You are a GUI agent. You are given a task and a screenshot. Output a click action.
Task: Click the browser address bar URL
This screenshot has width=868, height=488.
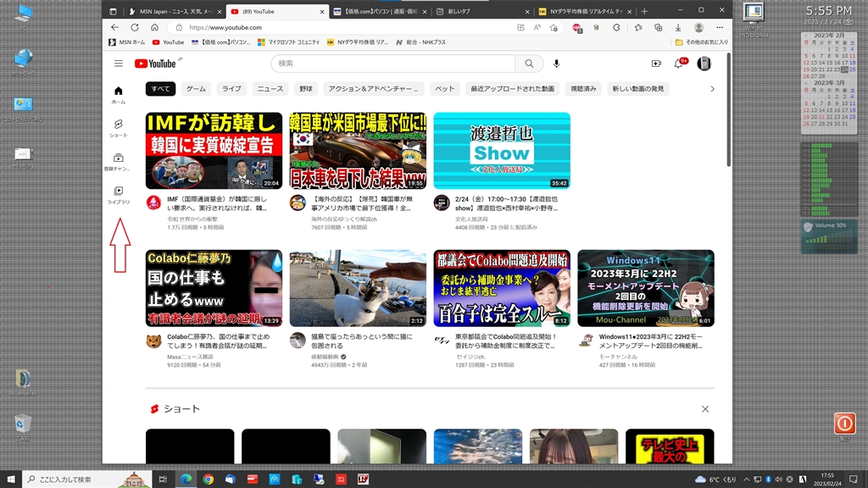pos(225,27)
